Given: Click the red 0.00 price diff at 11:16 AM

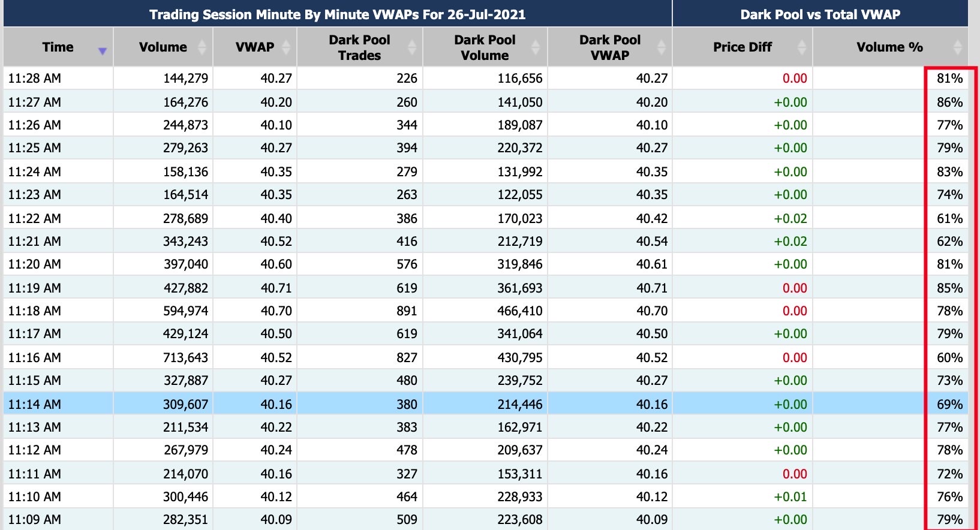Looking at the screenshot, I should click(x=795, y=357).
